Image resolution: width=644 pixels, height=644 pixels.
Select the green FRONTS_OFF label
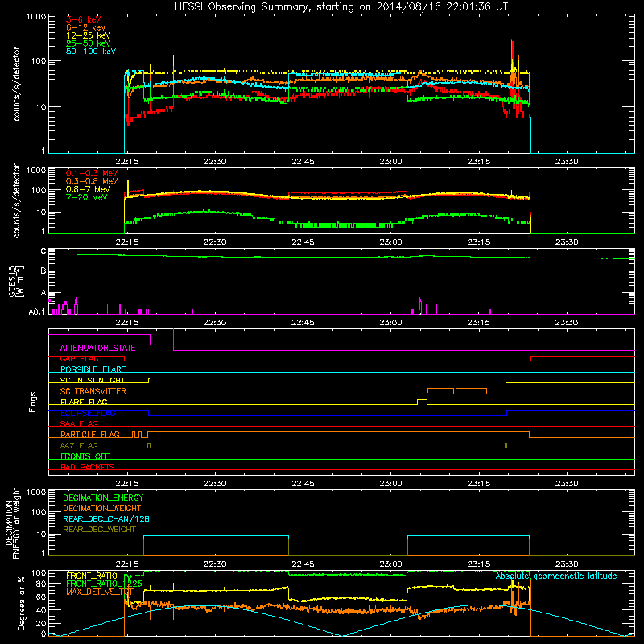85,456
